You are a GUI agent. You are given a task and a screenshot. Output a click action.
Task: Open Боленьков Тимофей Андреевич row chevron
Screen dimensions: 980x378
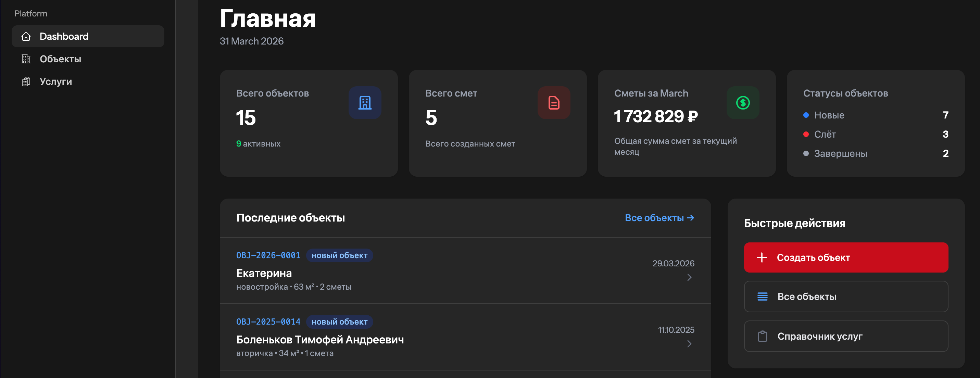pyautogui.click(x=689, y=344)
